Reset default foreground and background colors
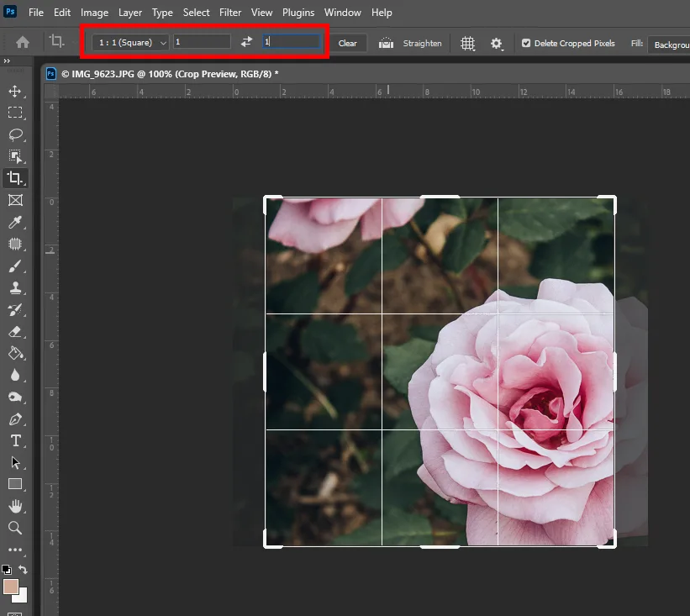Viewport: 690px width, 616px height. (7, 570)
